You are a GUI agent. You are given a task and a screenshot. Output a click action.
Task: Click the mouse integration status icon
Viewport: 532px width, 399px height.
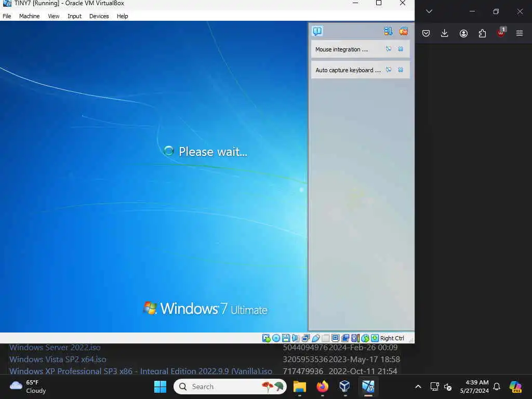tap(365, 338)
